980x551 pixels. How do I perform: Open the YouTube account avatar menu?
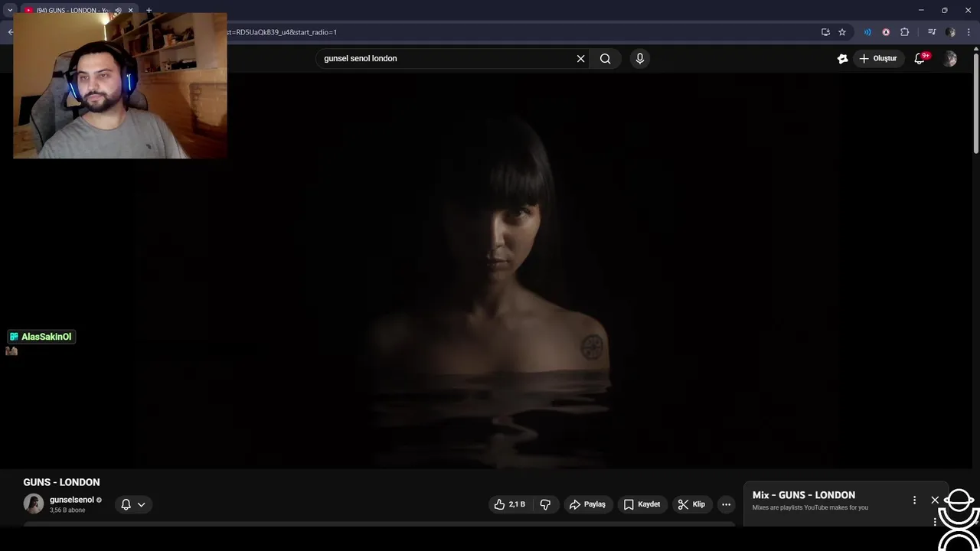(950, 58)
